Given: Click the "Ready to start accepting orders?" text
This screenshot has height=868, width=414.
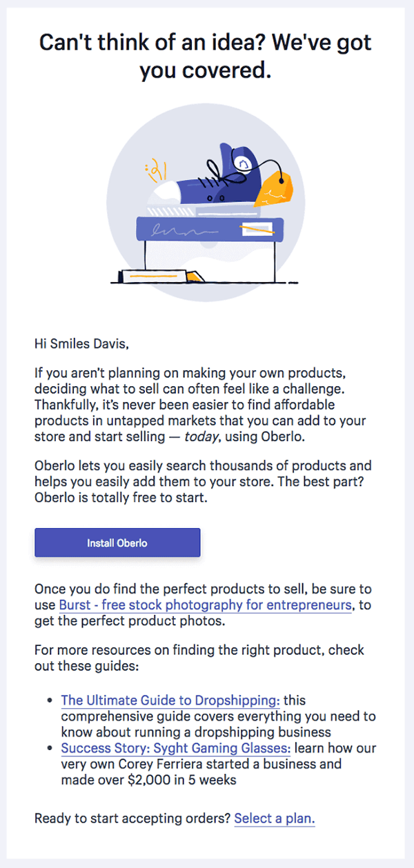Looking at the screenshot, I should point(132,819).
